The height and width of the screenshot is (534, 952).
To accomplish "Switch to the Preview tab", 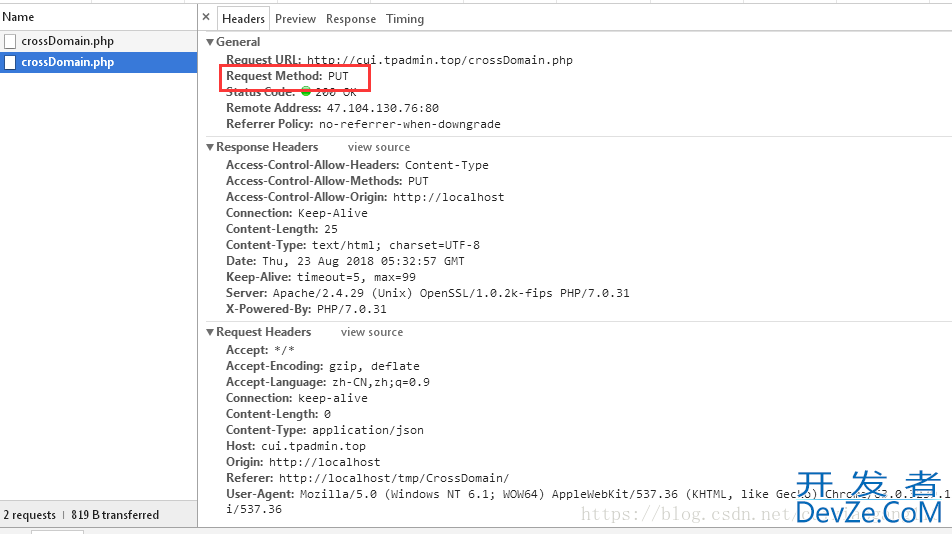I will pyautogui.click(x=295, y=19).
